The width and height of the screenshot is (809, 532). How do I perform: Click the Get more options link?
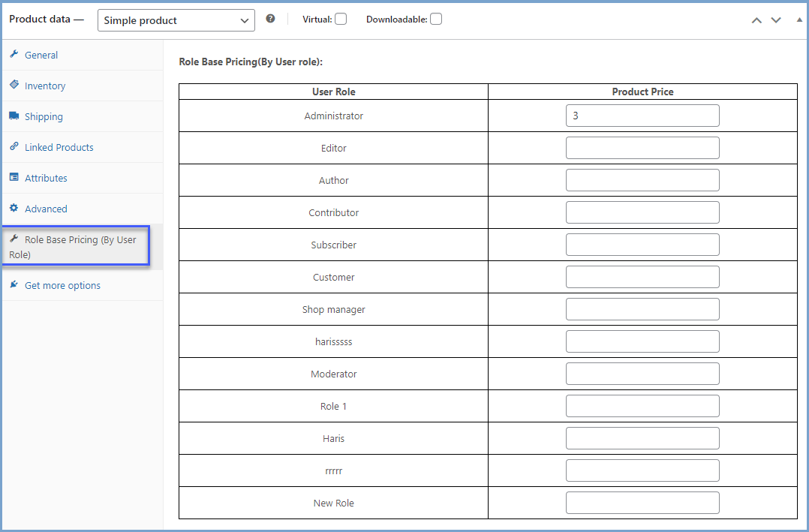pos(64,285)
